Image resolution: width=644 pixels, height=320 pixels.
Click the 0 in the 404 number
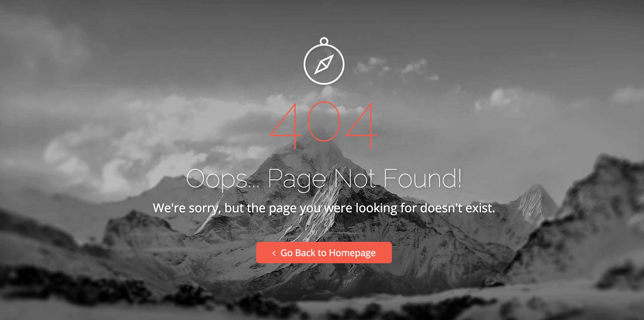tap(324, 121)
